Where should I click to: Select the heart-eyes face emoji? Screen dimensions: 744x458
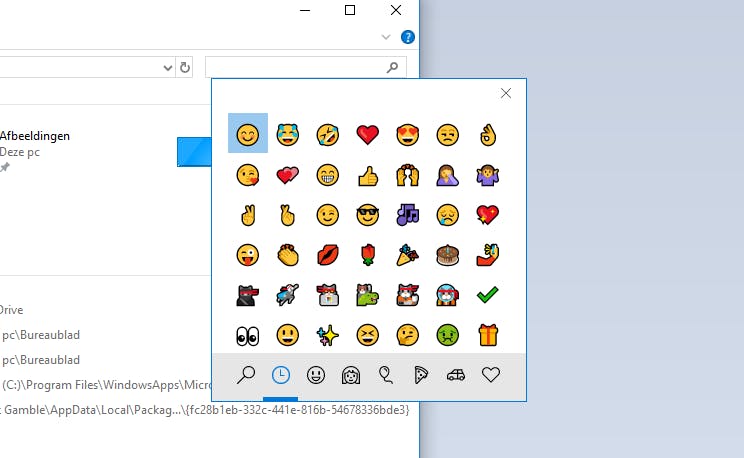(408, 135)
